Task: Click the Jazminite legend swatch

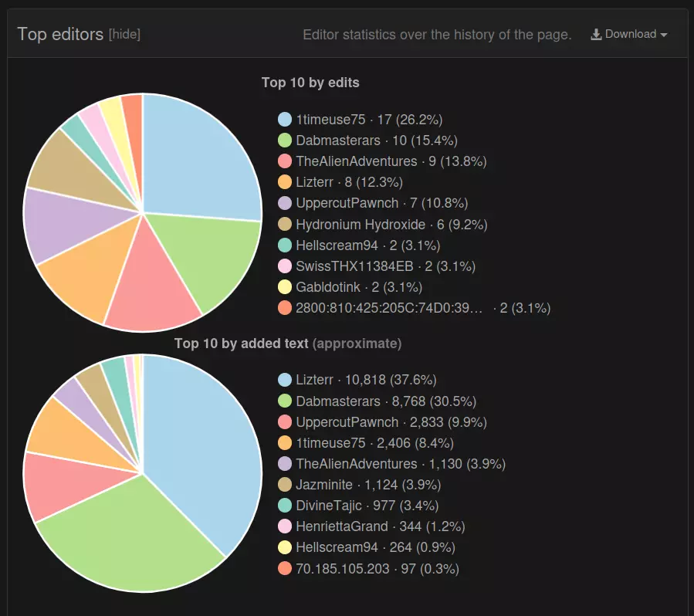Action: [x=285, y=485]
